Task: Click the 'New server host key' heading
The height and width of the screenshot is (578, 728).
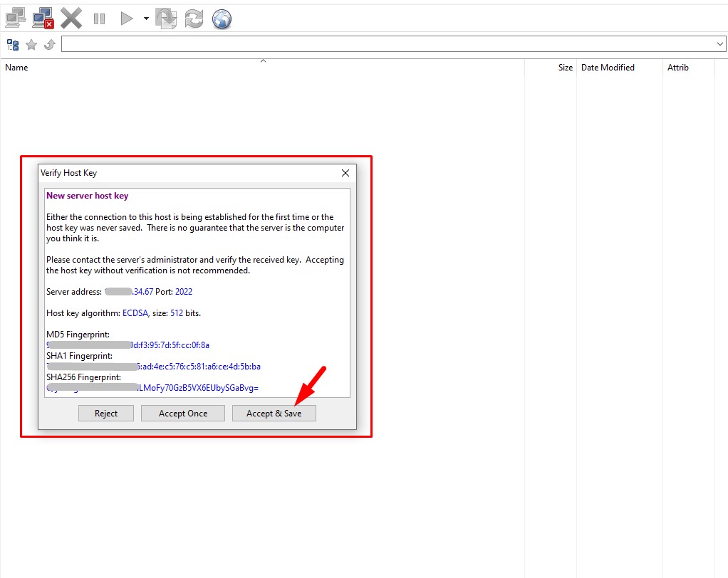Action: tap(88, 196)
